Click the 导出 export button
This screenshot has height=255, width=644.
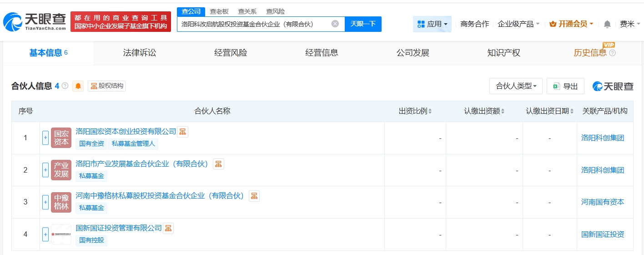coord(565,86)
